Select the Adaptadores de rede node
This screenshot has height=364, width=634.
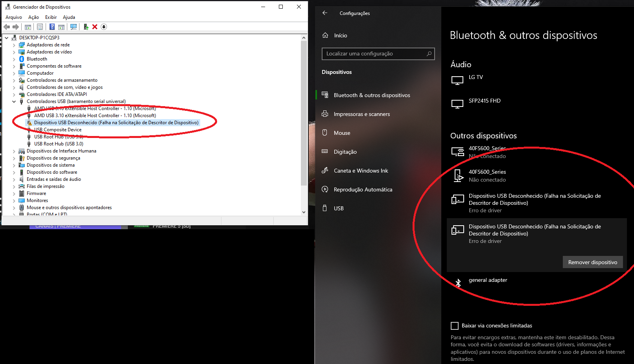[48, 45]
